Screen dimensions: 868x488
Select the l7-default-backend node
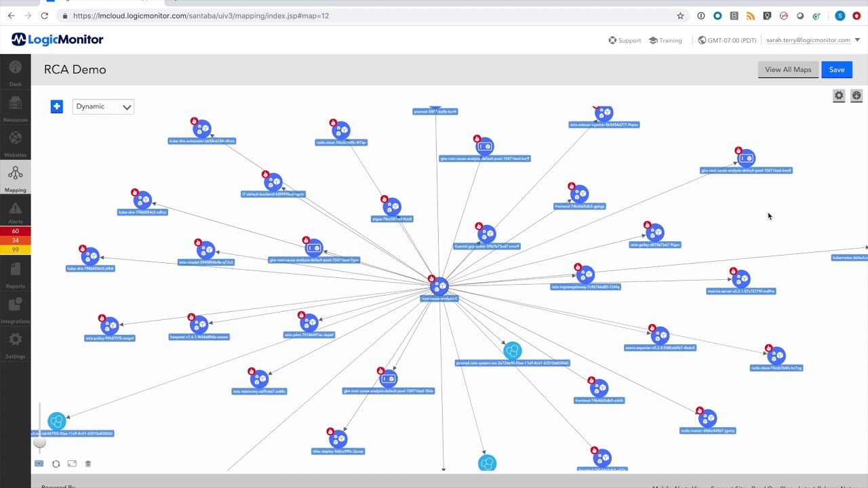(x=273, y=182)
